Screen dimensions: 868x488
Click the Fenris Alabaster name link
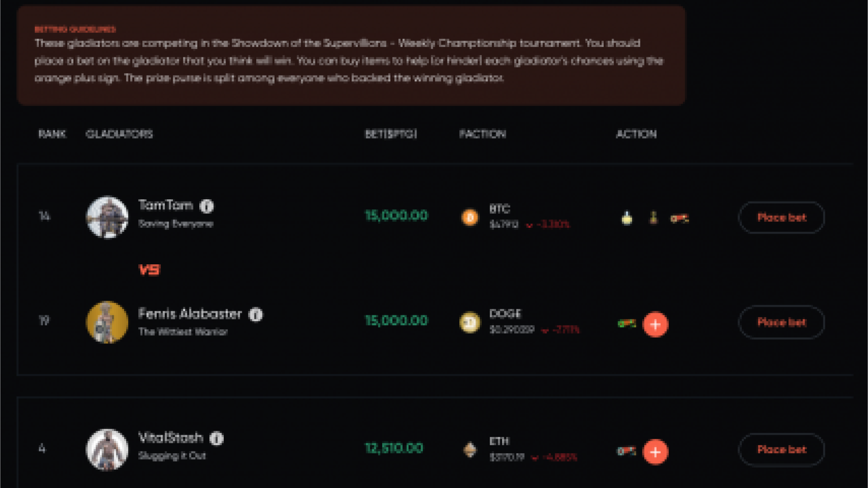[190, 314]
